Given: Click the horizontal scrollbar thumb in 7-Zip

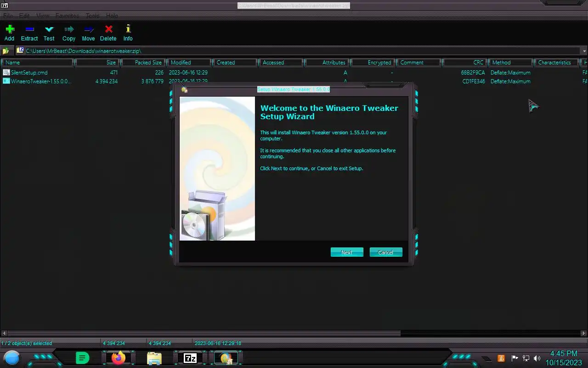Looking at the screenshot, I should [x=204, y=333].
